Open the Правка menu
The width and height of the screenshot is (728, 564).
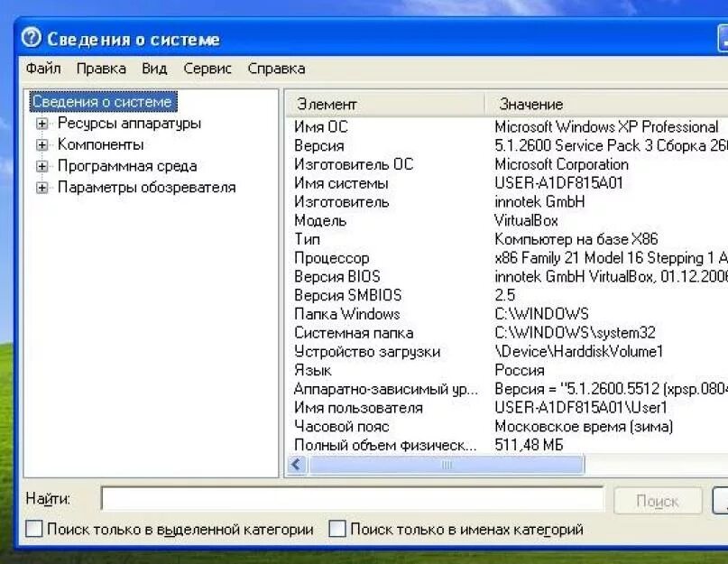pyautogui.click(x=101, y=69)
